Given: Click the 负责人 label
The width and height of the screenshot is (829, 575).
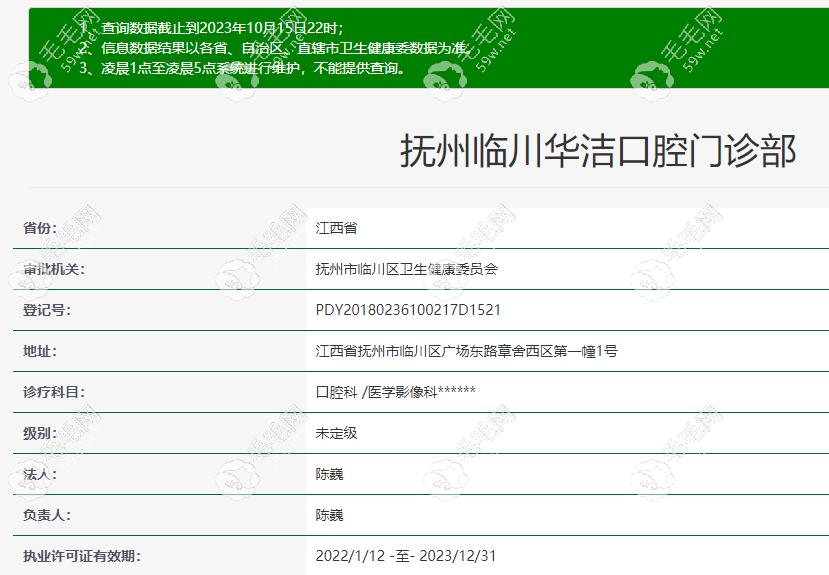Looking at the screenshot, I should (x=47, y=515).
